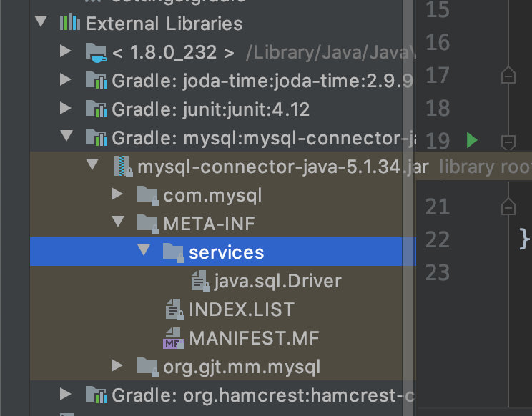This screenshot has height=416, width=532.
Task: Select the < 1.8.0_232 > JDK row
Action: 222,52
